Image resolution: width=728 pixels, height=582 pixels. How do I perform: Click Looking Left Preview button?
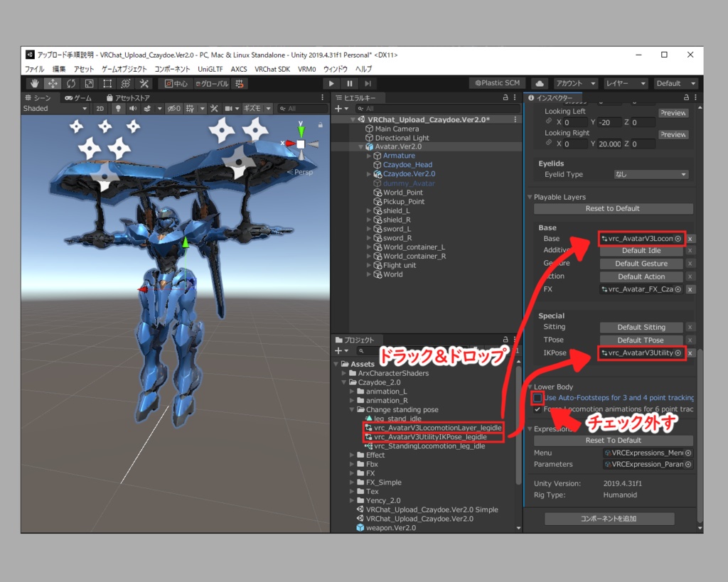[x=673, y=113]
